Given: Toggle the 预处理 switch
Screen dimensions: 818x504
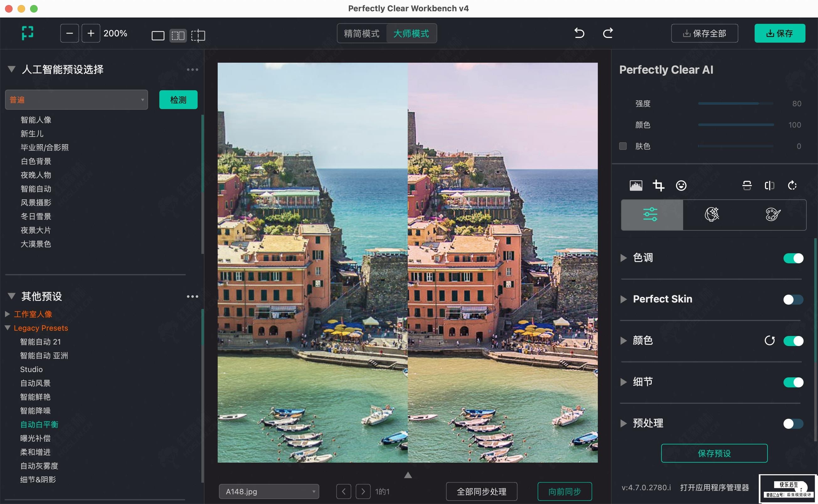Looking at the screenshot, I should [x=793, y=424].
